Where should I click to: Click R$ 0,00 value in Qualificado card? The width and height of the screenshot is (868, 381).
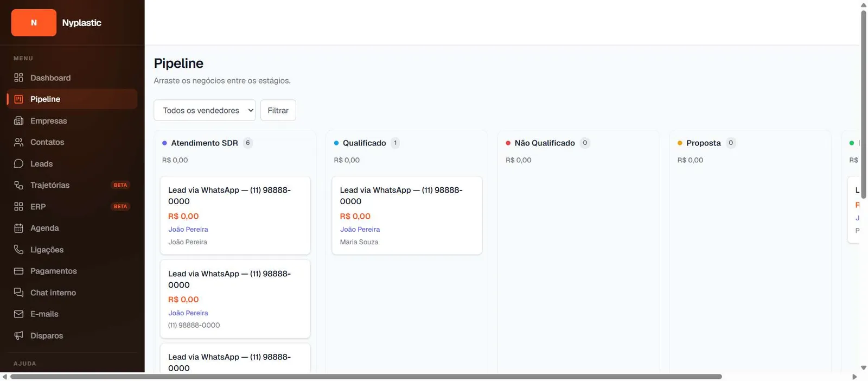coord(355,216)
